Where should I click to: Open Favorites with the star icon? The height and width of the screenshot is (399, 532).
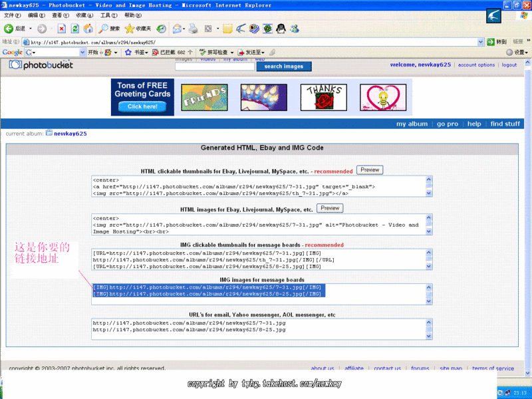click(x=130, y=29)
